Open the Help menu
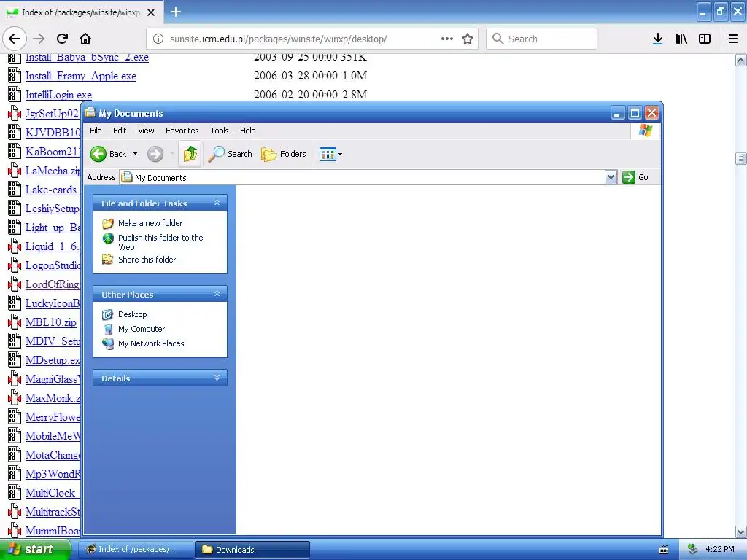The image size is (747, 560). [248, 131]
